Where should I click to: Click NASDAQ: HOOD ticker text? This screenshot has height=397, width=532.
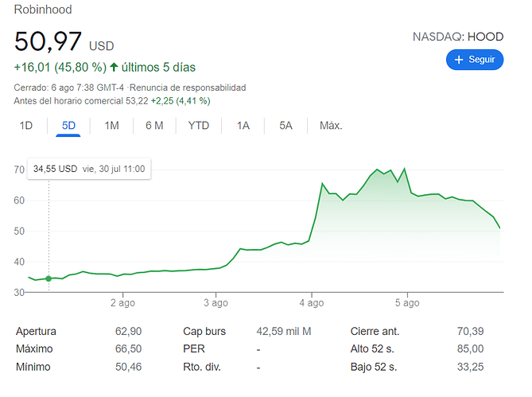point(458,37)
